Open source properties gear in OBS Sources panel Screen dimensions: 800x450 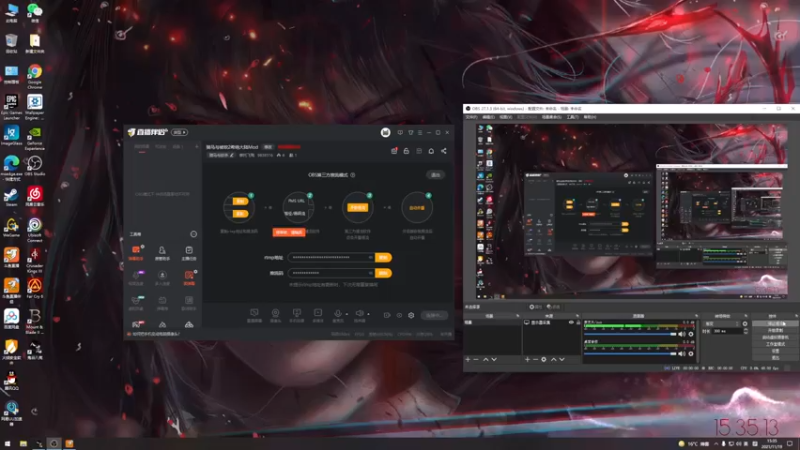[x=544, y=360]
